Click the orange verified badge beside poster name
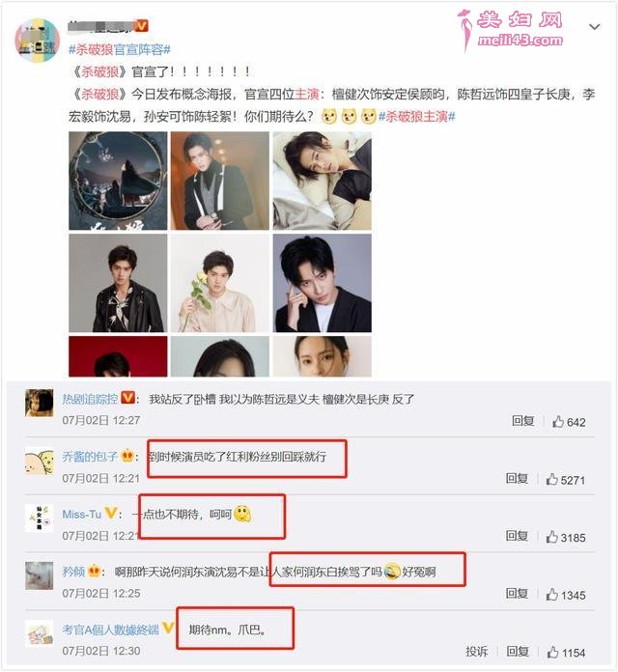The image size is (618, 672). click(x=141, y=26)
